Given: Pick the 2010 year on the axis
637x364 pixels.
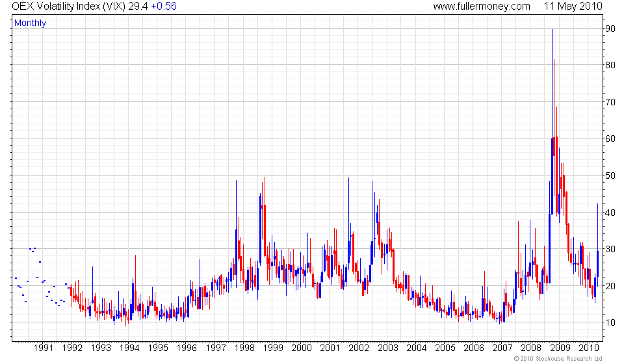Looking at the screenshot, I should pos(590,348).
